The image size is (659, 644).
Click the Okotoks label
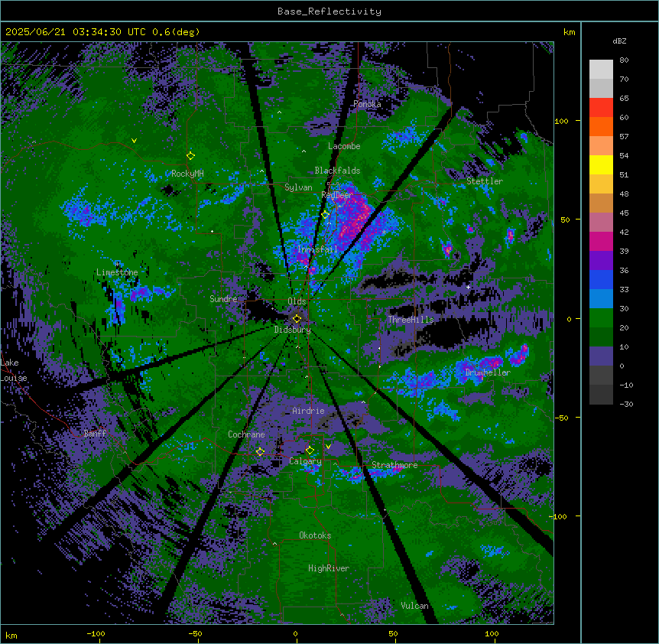point(315,535)
